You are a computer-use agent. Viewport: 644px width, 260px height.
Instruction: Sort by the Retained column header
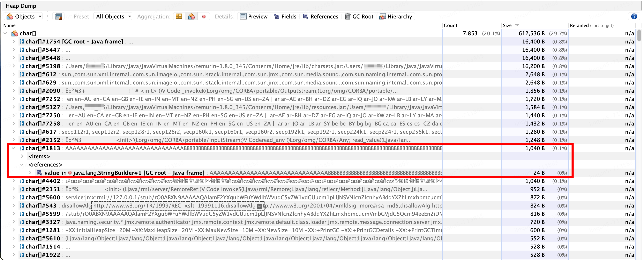tap(591, 25)
